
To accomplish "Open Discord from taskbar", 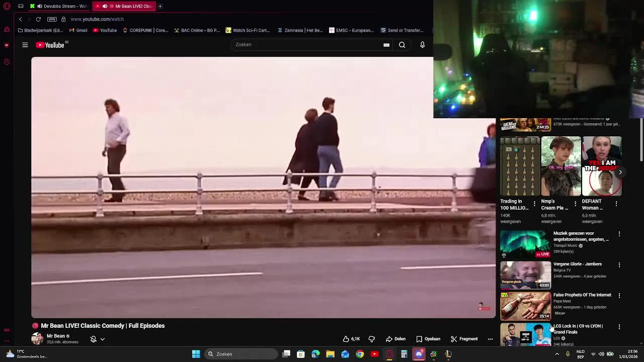I will (x=419, y=354).
